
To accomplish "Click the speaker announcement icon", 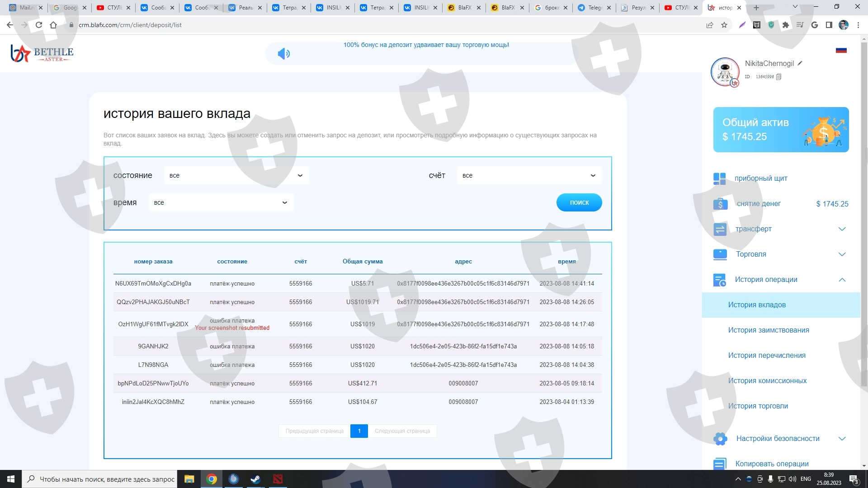I will click(x=283, y=54).
